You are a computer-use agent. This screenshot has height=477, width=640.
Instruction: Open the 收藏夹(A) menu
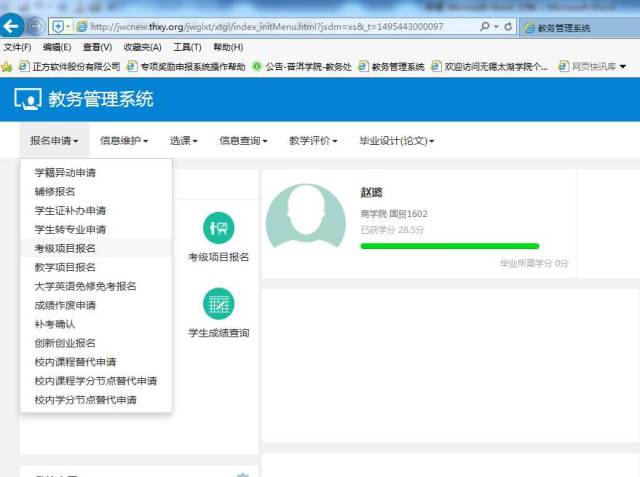coord(142,47)
